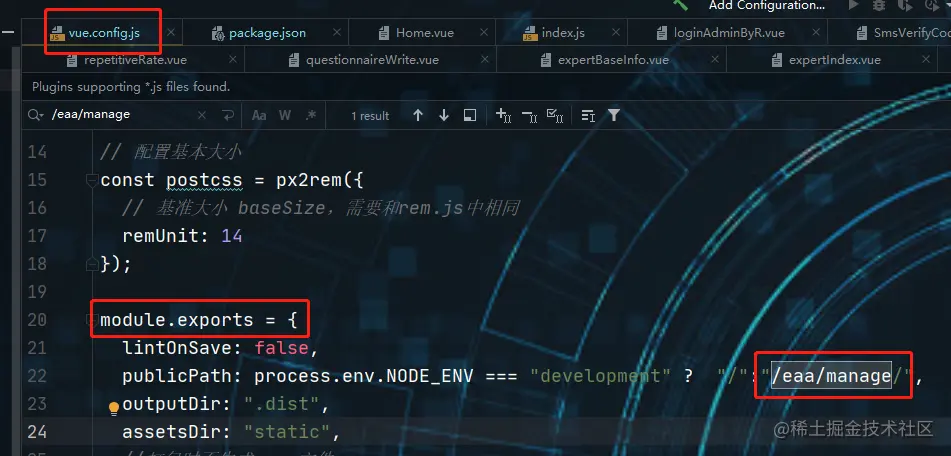The image size is (951, 456).
Task: Collapse the px2rem code block fold marker
Action: 92,181
